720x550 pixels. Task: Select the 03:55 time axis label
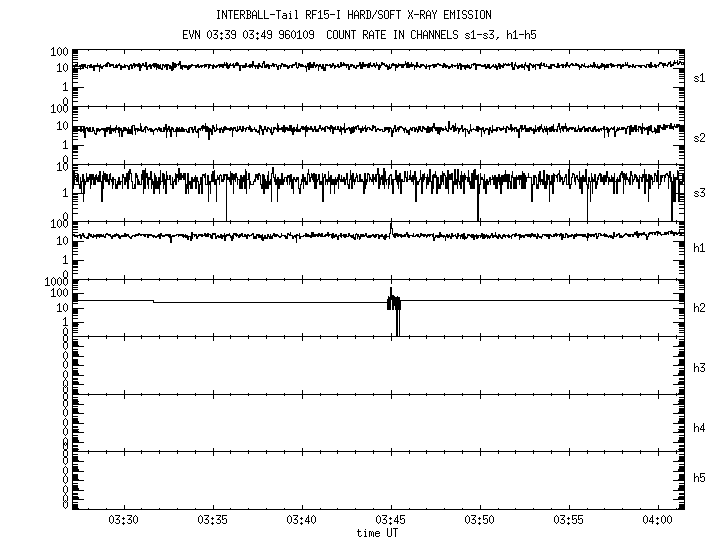(x=568, y=521)
